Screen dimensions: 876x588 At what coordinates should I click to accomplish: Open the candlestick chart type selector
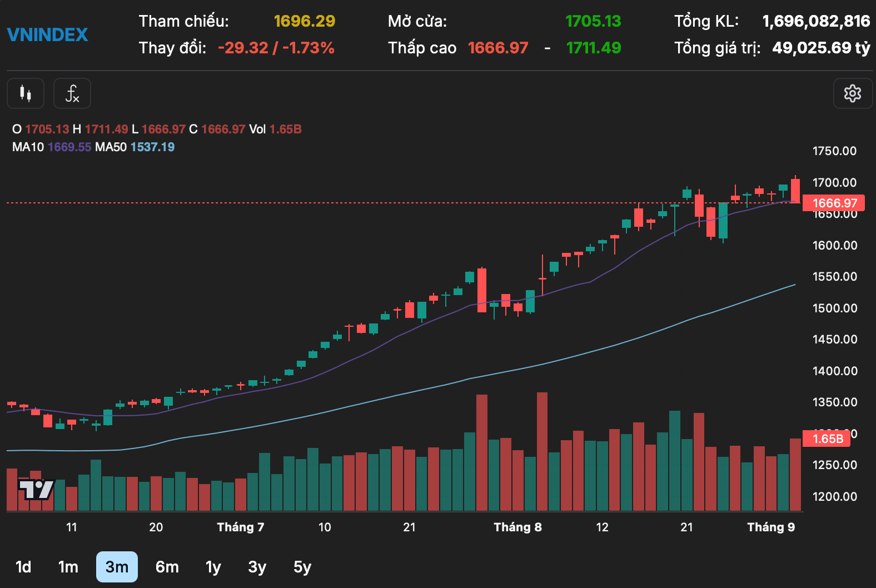26,93
